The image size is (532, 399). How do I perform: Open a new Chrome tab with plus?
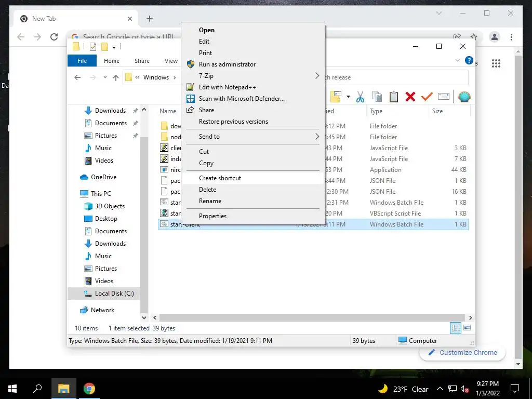pyautogui.click(x=150, y=19)
